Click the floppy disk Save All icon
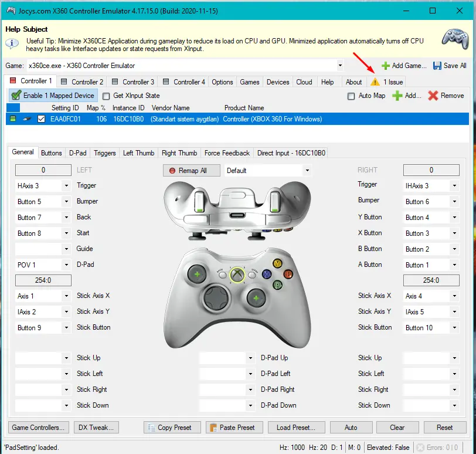Viewport: 476px width, 454px height. pyautogui.click(x=437, y=66)
